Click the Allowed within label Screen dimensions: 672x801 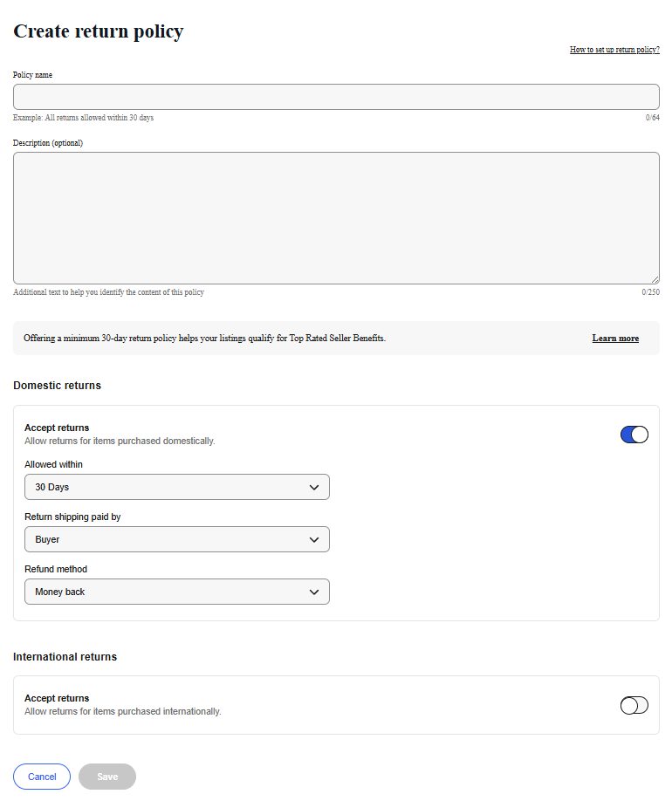click(x=53, y=464)
